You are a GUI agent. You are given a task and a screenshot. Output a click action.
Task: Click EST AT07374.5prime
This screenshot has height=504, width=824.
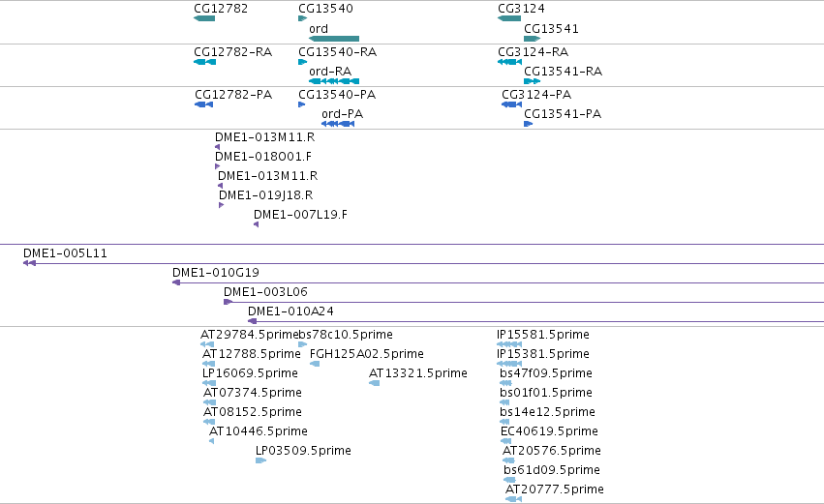tap(210, 402)
